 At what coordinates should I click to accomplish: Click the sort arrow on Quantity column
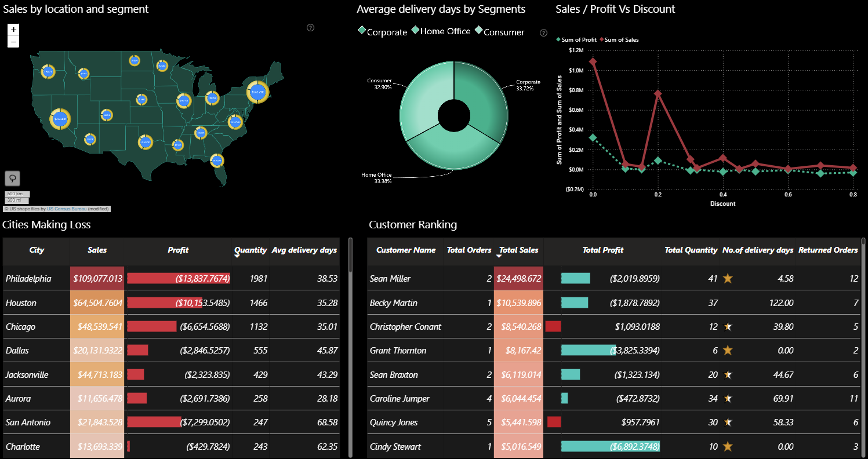click(237, 256)
